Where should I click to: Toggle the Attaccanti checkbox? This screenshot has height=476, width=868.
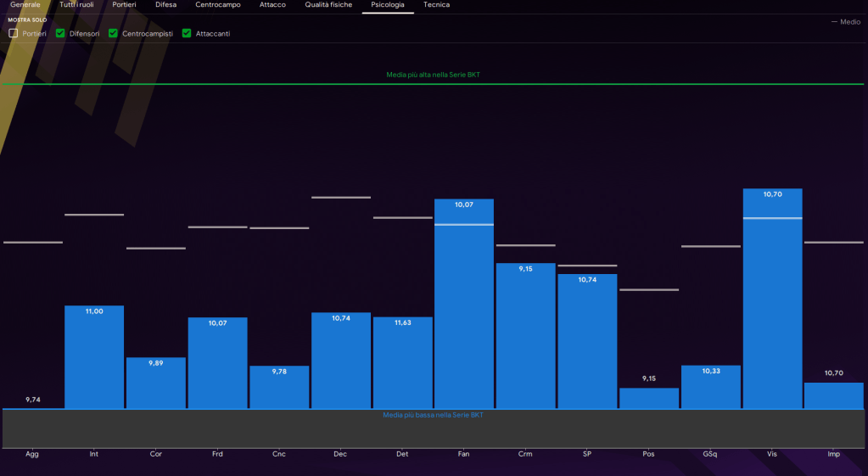point(187,33)
